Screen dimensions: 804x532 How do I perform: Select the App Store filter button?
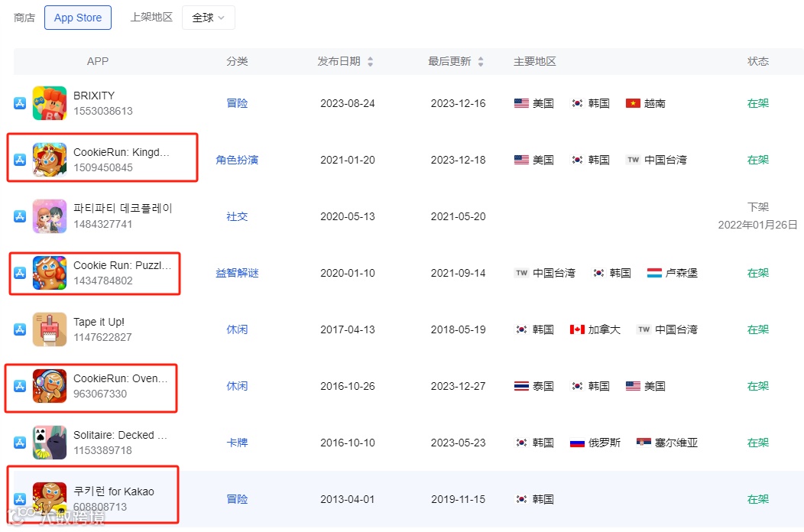[78, 18]
